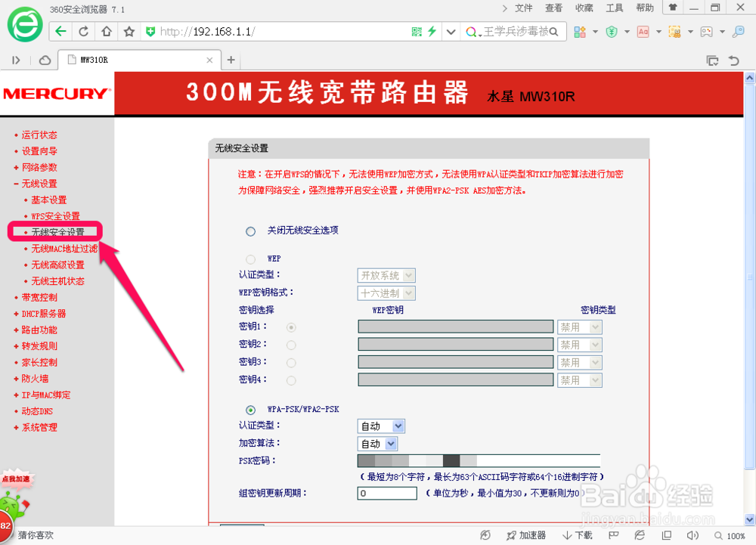Screen dimensions: 756x545
Task: Go to browser home page icon
Action: [107, 32]
